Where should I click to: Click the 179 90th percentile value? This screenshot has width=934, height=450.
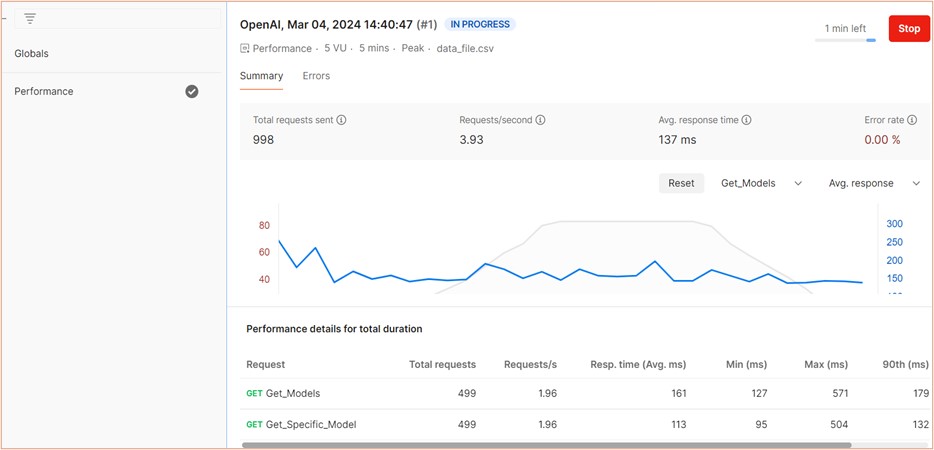pos(921,393)
